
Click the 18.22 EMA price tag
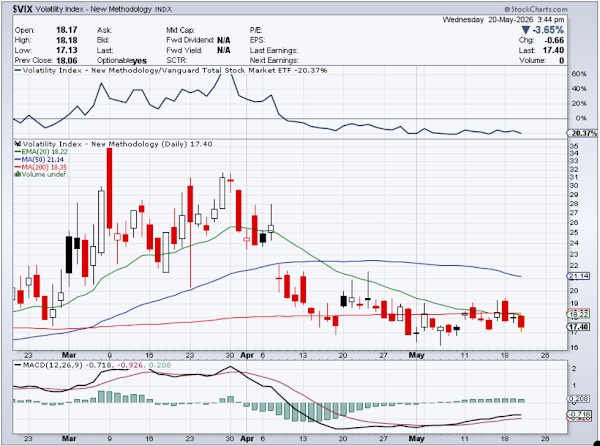pyautogui.click(x=578, y=314)
